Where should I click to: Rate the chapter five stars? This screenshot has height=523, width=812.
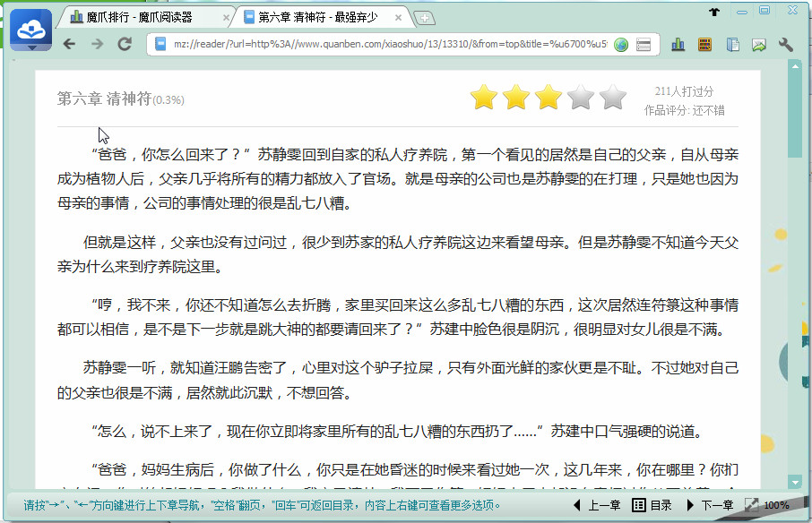pyautogui.click(x=612, y=97)
